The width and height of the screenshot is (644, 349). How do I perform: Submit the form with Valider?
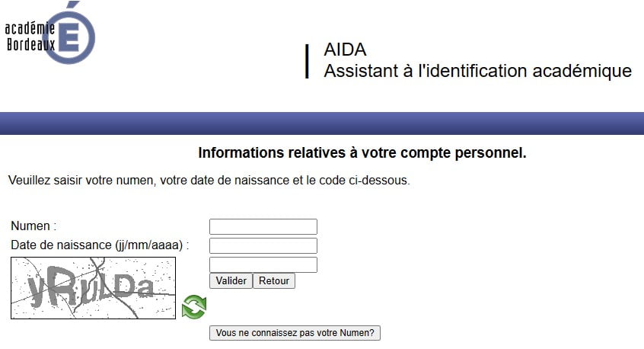(x=231, y=280)
